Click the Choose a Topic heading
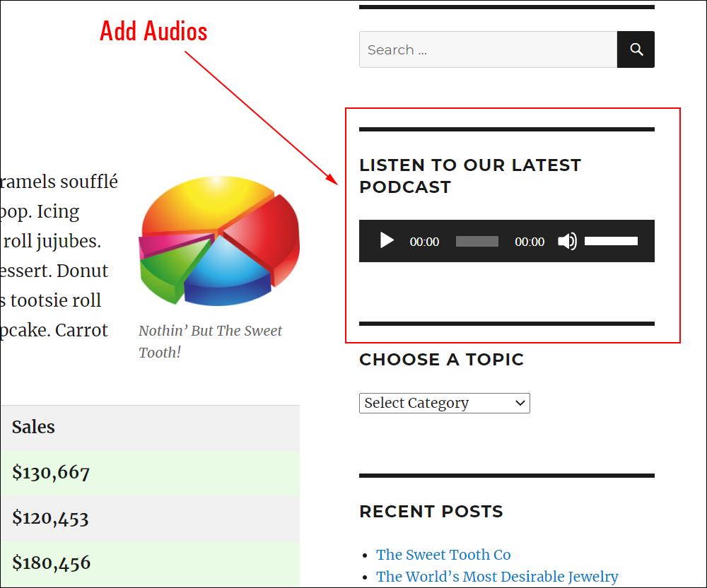This screenshot has width=707, height=588. [441, 360]
